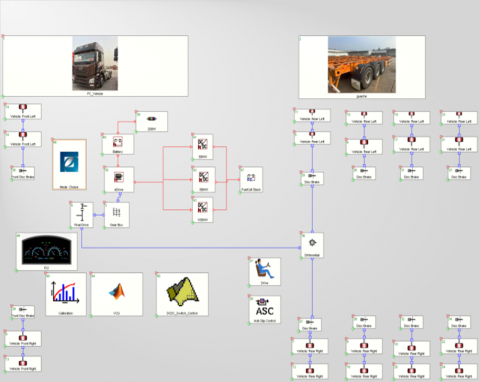Click the Mode Choice block
The width and height of the screenshot is (480, 382).
tap(69, 165)
